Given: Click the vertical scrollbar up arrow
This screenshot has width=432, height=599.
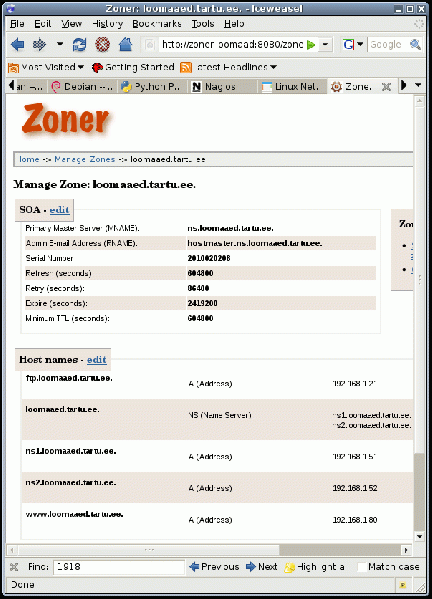Looking at the screenshot, I should click(419, 101).
